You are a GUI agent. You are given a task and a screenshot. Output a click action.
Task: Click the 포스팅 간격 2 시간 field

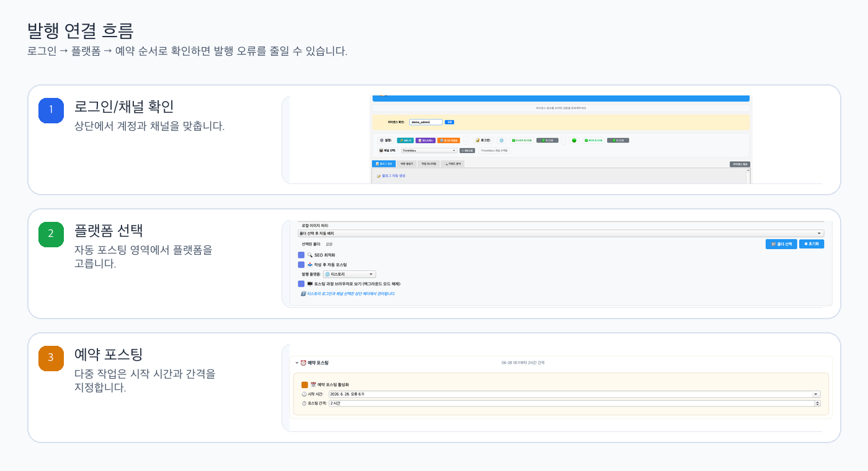pyautogui.click(x=575, y=403)
